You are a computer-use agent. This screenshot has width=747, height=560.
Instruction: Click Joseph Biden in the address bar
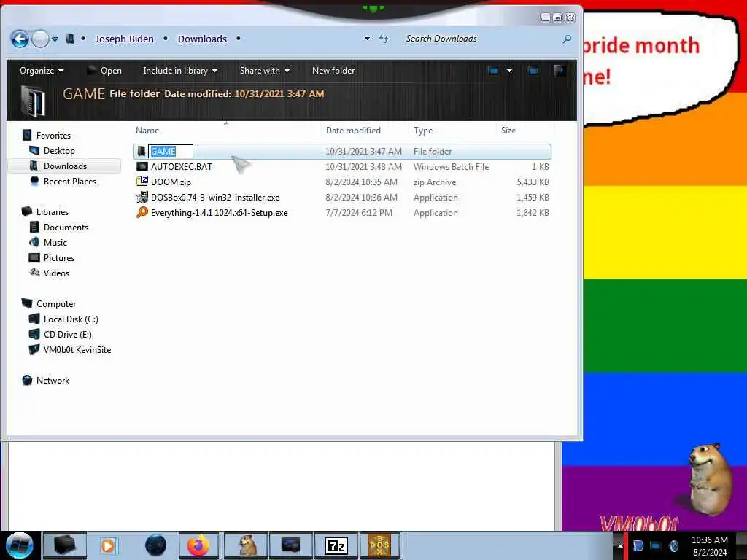tap(124, 39)
